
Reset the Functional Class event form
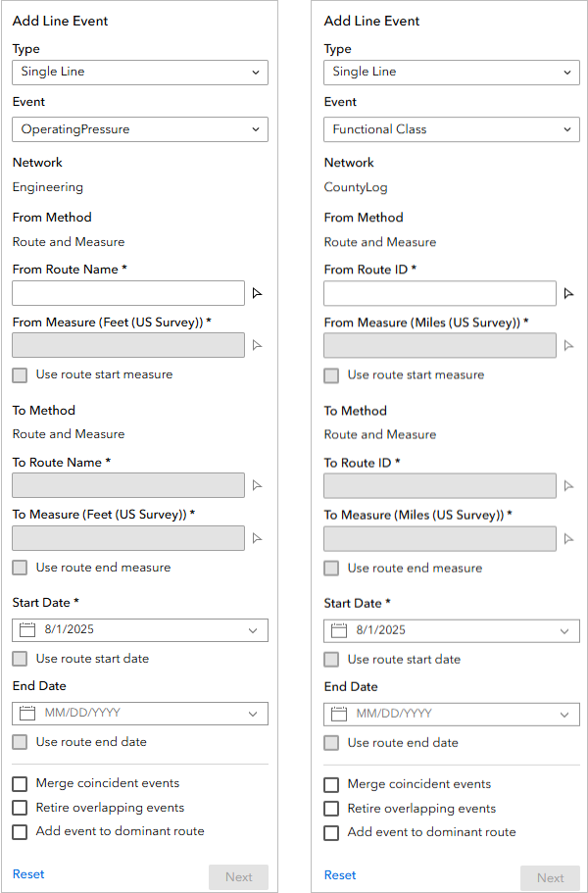click(339, 877)
